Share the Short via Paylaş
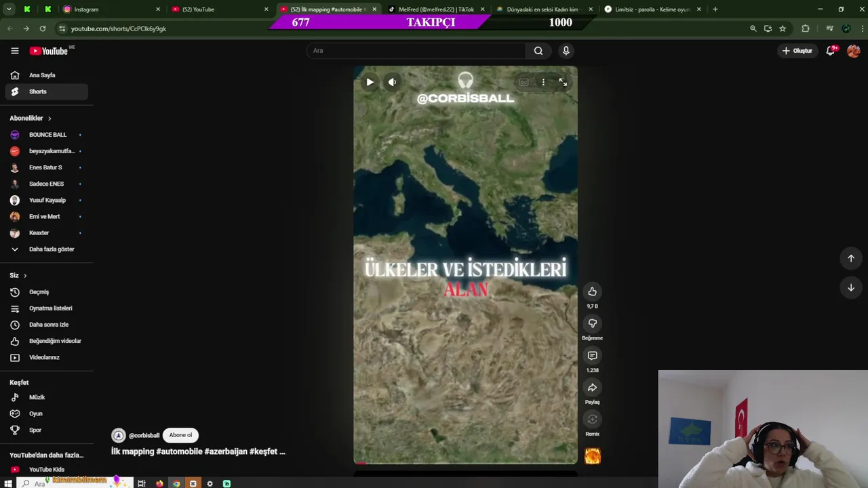Screen dimensions: 868x488 592,388
